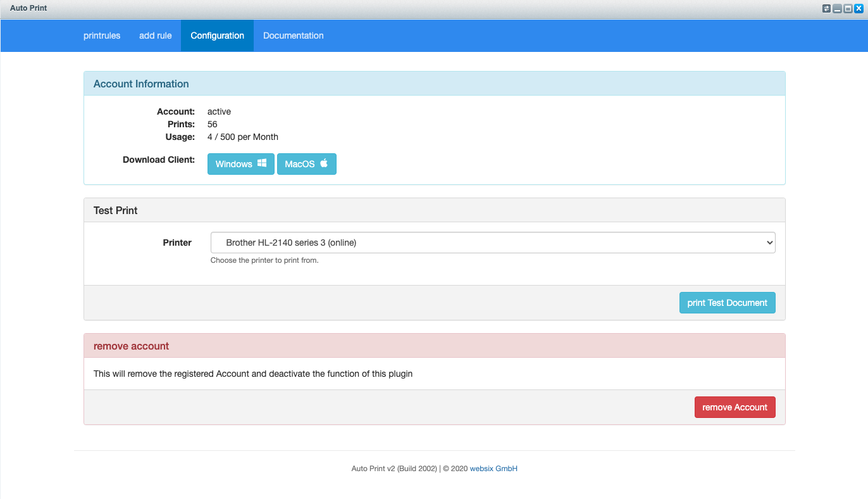
Task: Open the Printer selection dropdown
Action: pos(493,243)
